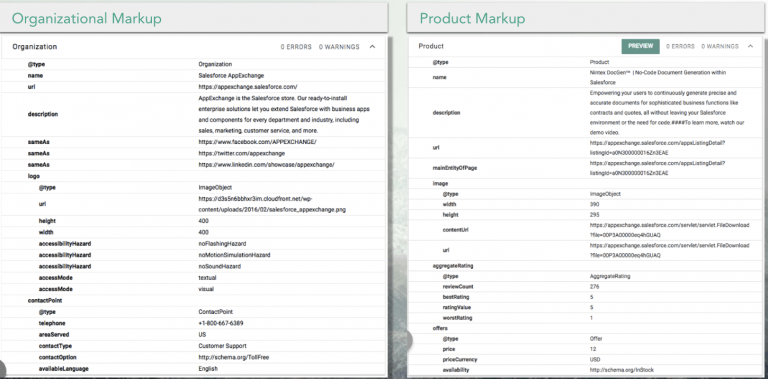Click the availableLanguage value 'English'
768x379 pixels.
(x=208, y=368)
